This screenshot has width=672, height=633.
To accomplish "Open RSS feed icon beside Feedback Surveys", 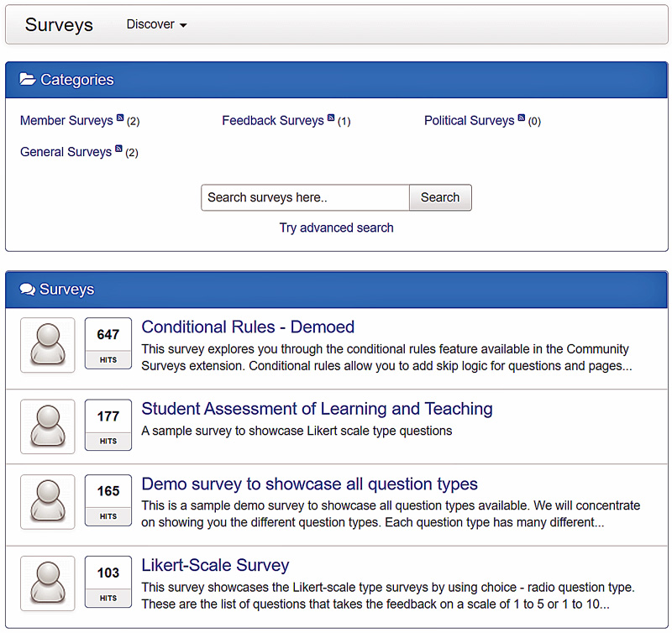I will (331, 118).
